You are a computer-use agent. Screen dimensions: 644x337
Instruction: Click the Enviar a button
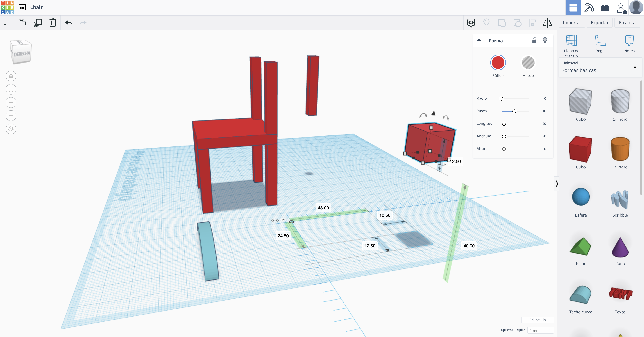(x=627, y=23)
